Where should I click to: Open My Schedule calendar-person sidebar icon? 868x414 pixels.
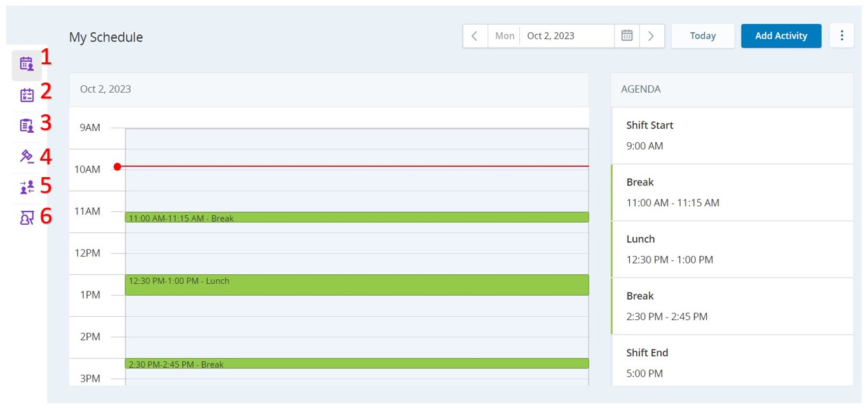[x=27, y=64]
